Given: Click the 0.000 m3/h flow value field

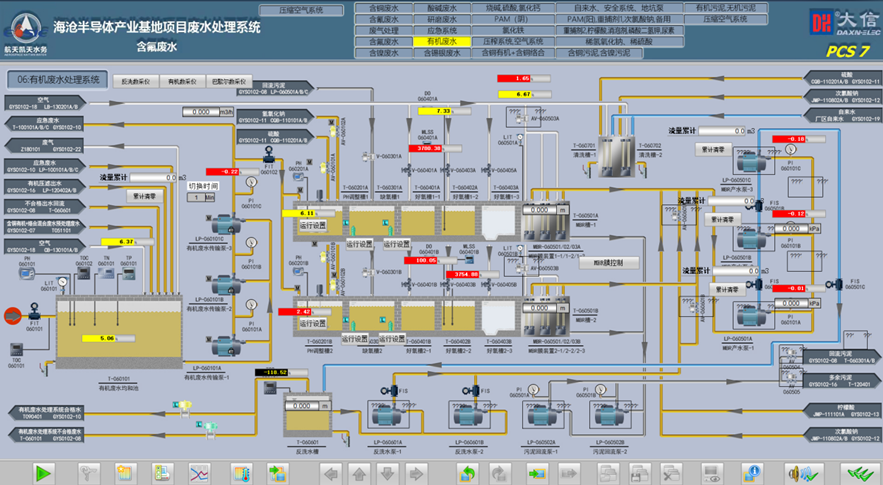Looking at the screenshot, I should click(207, 112).
